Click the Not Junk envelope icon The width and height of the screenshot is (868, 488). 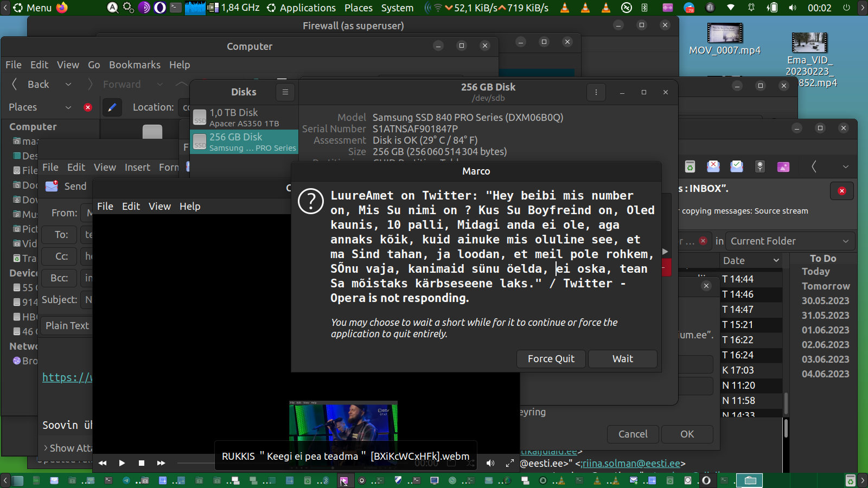click(736, 166)
